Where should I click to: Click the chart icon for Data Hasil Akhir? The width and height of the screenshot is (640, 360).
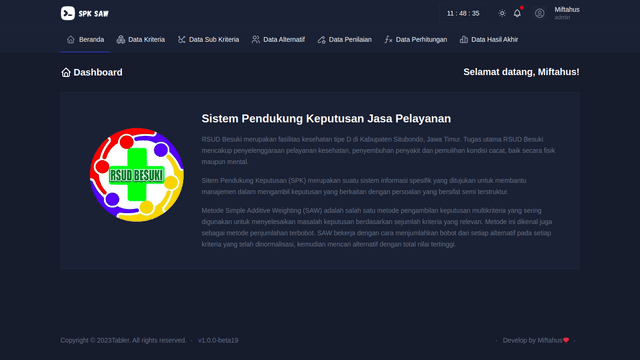[464, 40]
